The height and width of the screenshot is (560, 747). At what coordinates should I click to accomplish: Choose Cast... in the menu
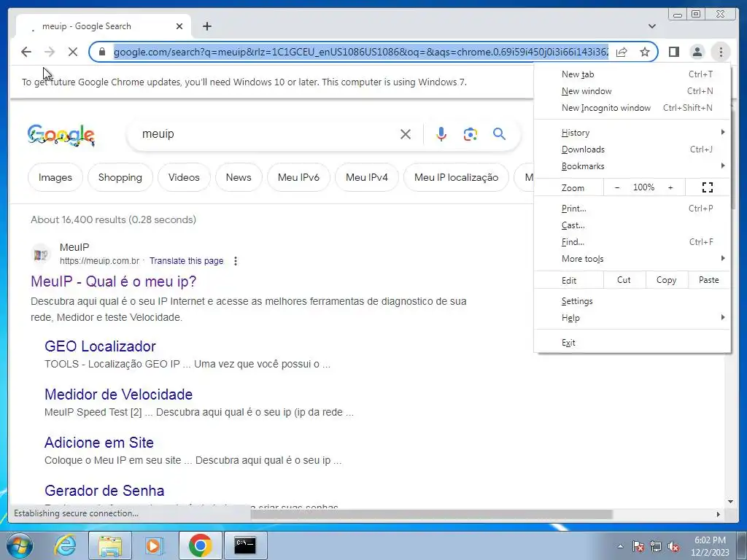[632, 225]
